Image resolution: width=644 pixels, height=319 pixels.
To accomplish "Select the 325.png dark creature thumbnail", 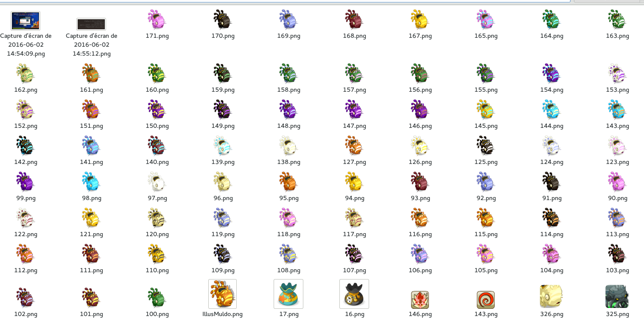I will (x=617, y=296).
